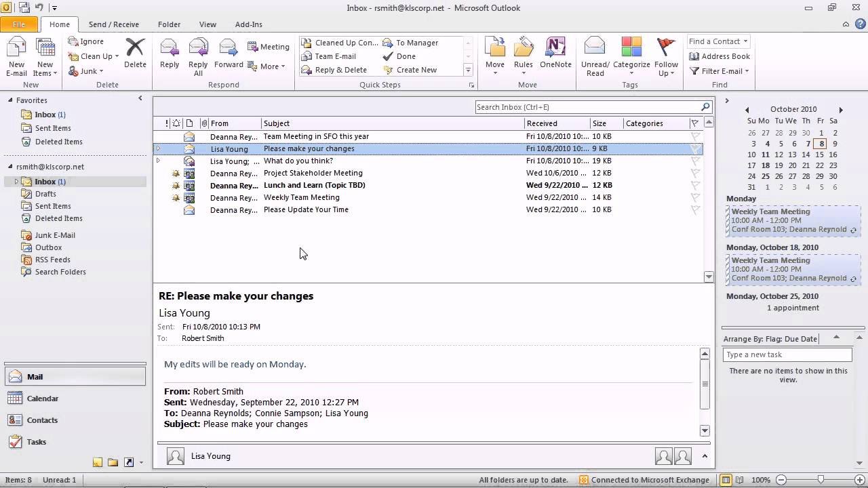The image size is (868, 488).
Task: Click the Unread/Read envelope icon
Action: click(x=595, y=49)
